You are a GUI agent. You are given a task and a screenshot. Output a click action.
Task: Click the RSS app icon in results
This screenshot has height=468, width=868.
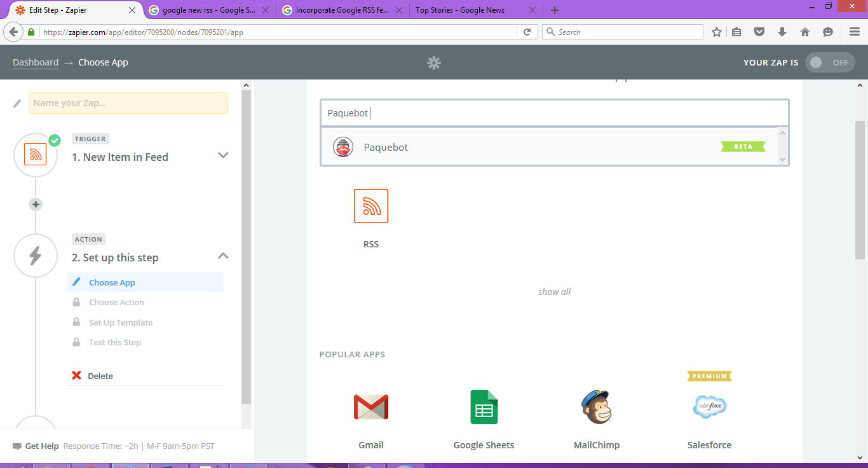coord(371,206)
